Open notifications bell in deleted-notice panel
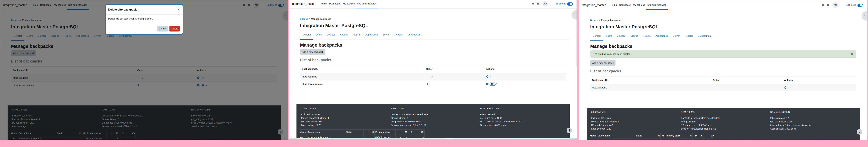The image size is (868, 147). point(823,5)
